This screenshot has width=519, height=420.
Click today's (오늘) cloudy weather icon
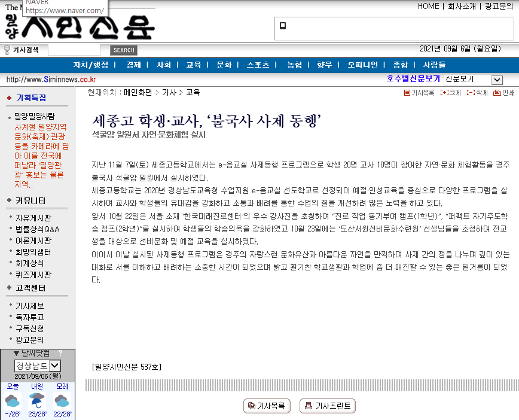tap(13, 400)
